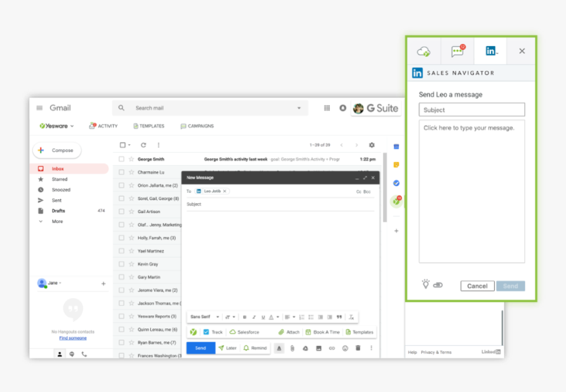Check the Gail Artison email checkbox
Image resolution: width=566 pixels, height=392 pixels.
coord(121,211)
